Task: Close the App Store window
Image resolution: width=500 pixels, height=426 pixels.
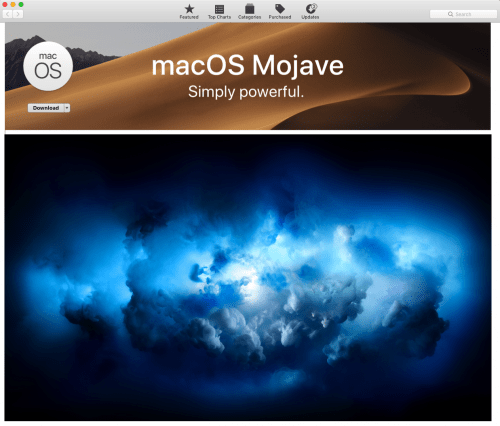Action: pos(5,4)
